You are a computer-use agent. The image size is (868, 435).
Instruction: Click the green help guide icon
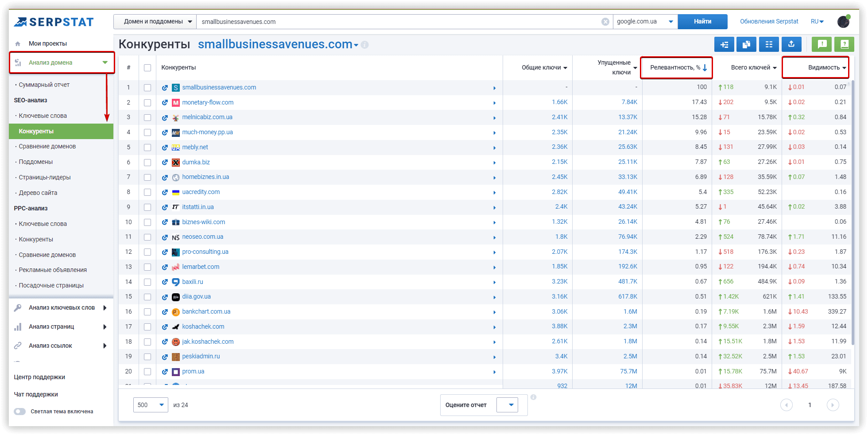click(x=845, y=44)
